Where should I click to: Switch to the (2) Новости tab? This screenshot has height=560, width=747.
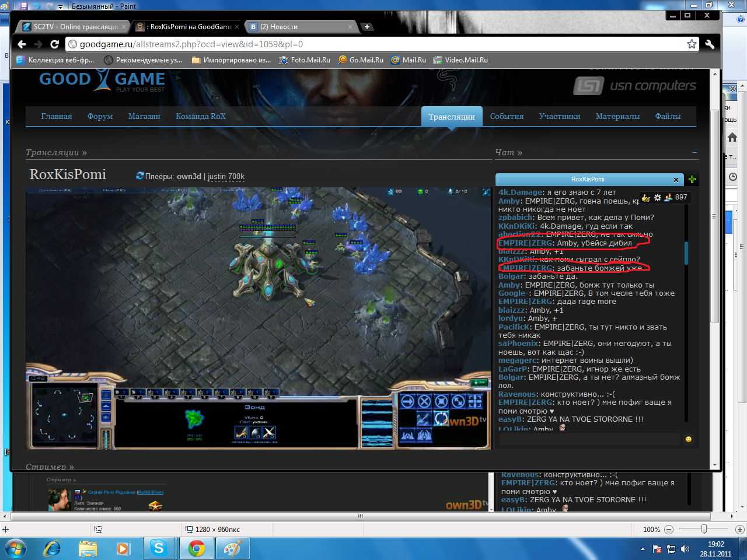pyautogui.click(x=301, y=27)
